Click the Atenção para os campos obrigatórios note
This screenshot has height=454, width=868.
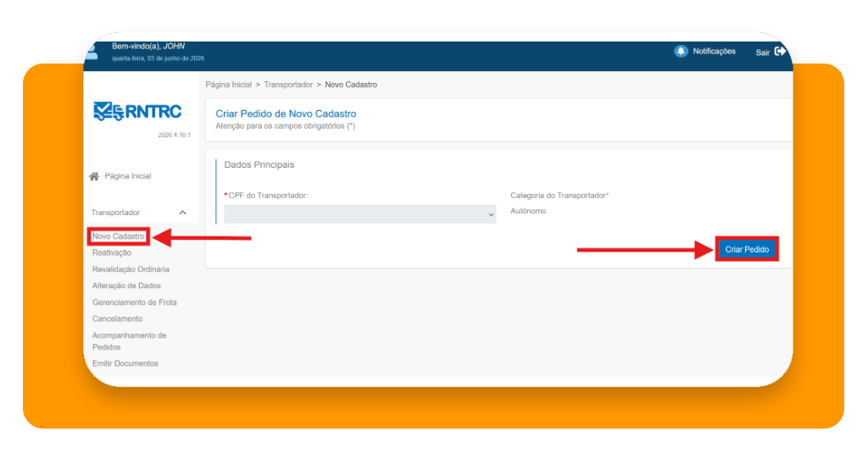(285, 126)
